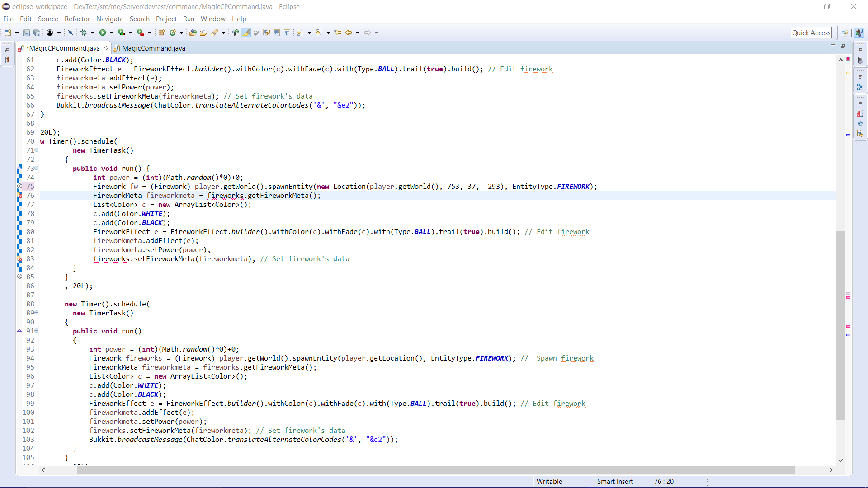Click the error marker on line 75
Screen dimensions: 868x488
(x=19, y=186)
